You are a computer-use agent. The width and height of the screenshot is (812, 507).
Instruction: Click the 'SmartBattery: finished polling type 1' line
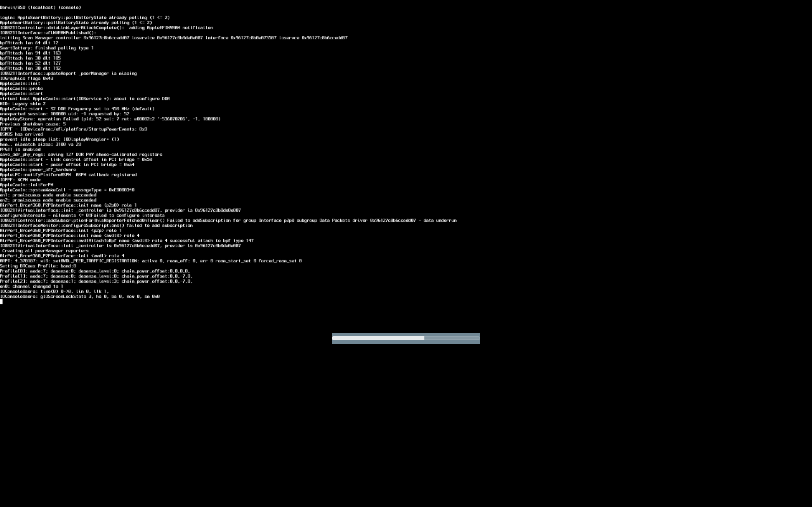tap(47, 48)
